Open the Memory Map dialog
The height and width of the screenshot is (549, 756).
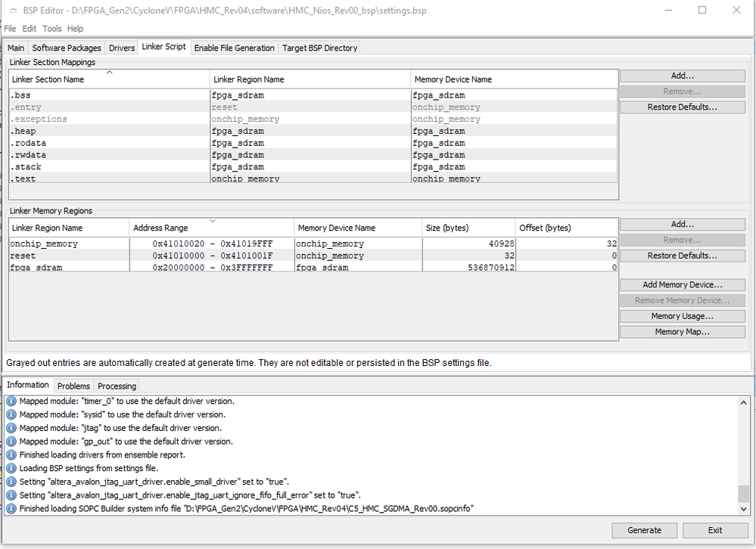coord(682,332)
